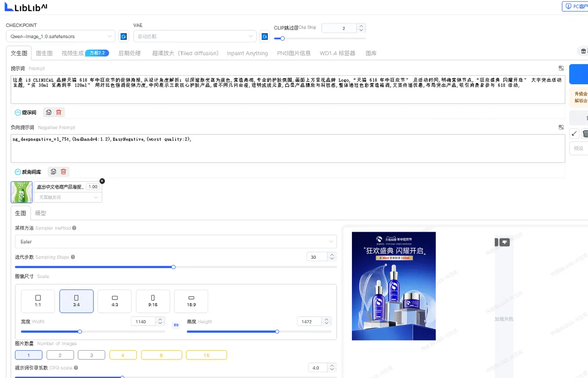Collapse the 提示词 prompt section chevron
The image size is (588, 378).
pos(18,112)
